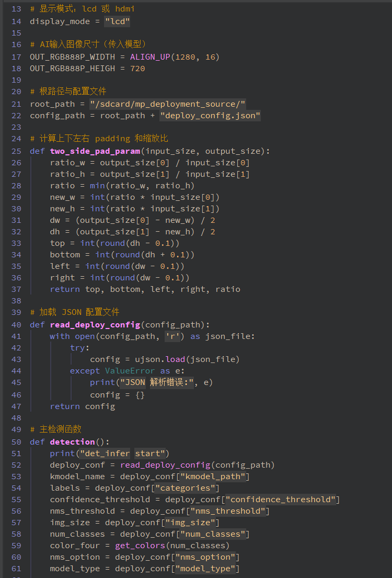Click the open call on line 41
392x578 pixels.
(85, 336)
